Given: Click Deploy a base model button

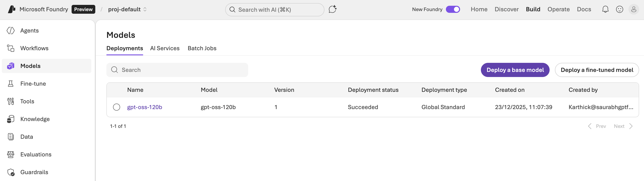Looking at the screenshot, I should pos(515,70).
